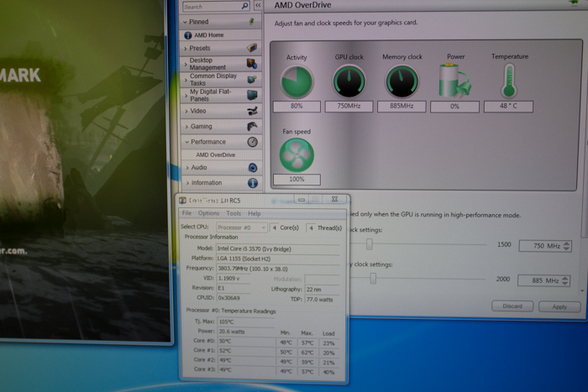Viewport: 588px width, 392px height.
Task: Click the Power battery icon
Action: click(x=454, y=81)
